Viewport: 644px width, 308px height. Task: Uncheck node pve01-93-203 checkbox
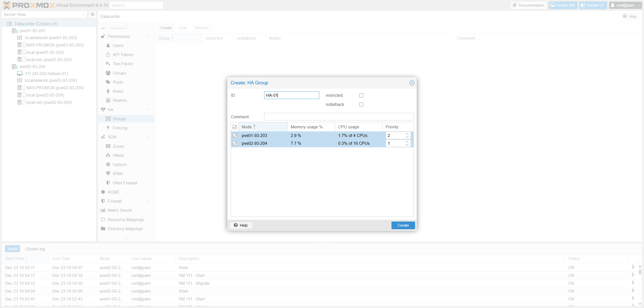(235, 136)
